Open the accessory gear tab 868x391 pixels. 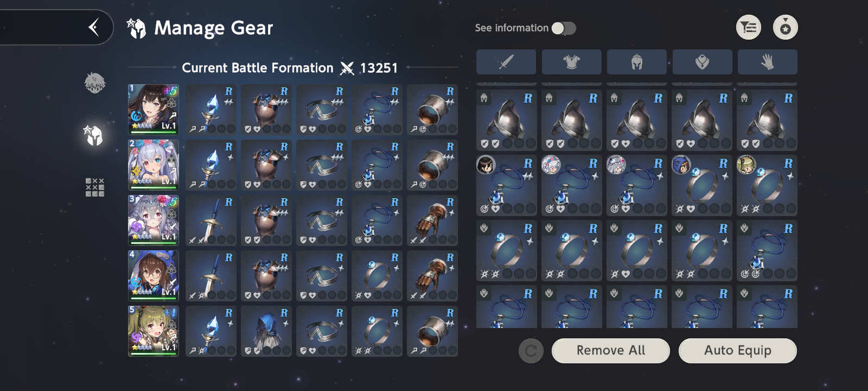(702, 62)
